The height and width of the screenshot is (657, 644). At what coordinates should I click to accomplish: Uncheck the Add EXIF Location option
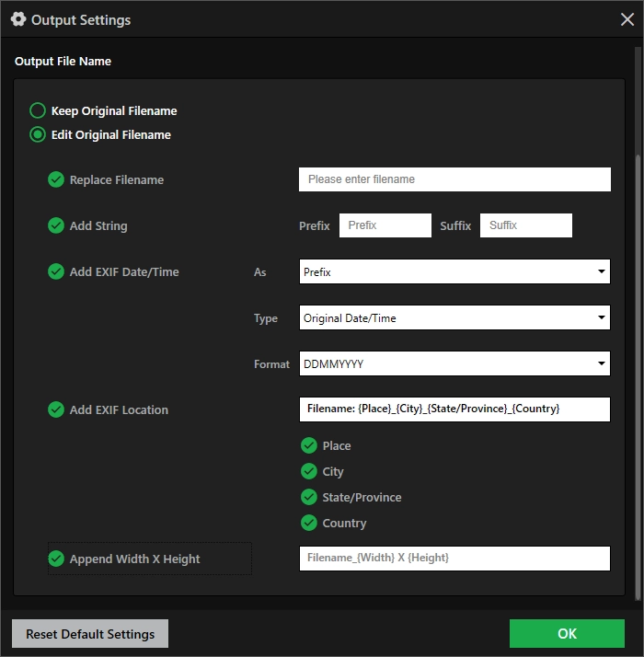(x=56, y=409)
